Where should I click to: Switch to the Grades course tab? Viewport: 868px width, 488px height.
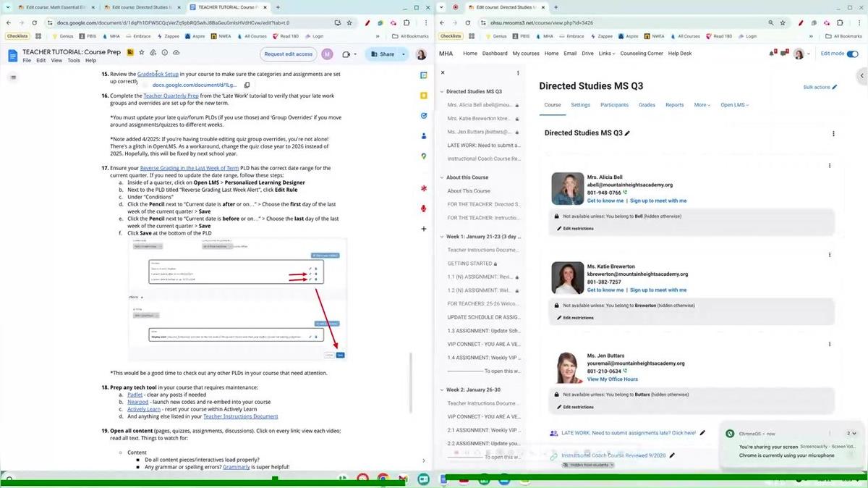647,105
